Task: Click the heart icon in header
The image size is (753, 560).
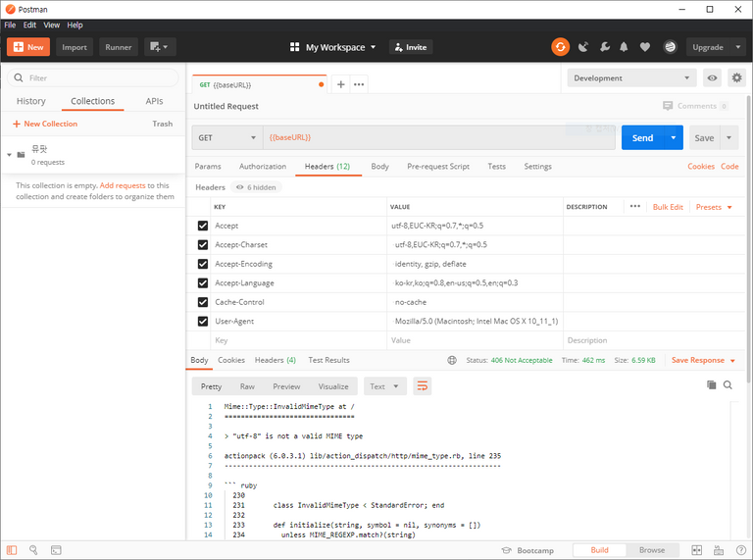Action: click(645, 47)
